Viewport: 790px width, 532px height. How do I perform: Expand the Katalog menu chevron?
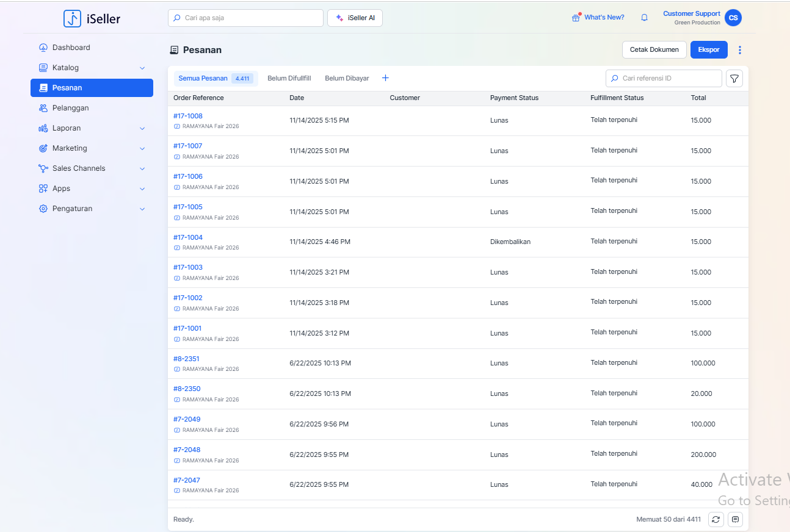coord(142,68)
